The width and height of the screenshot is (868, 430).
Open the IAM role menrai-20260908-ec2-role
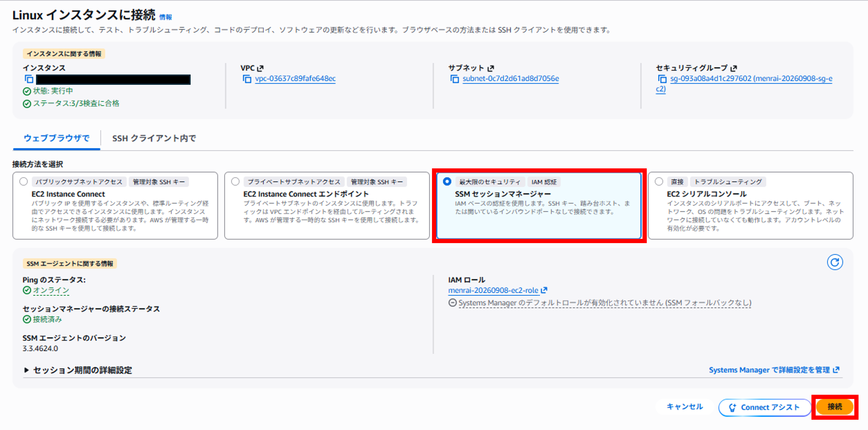click(497, 290)
